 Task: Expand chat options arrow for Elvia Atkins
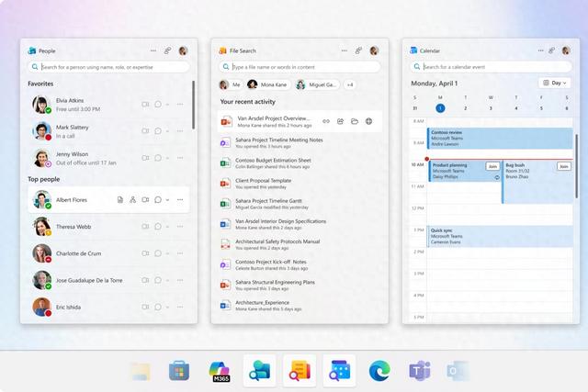[x=167, y=105]
